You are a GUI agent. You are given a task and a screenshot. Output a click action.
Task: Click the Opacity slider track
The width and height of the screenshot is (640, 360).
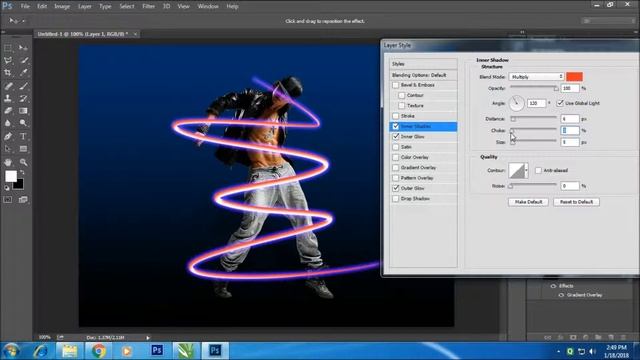click(533, 87)
